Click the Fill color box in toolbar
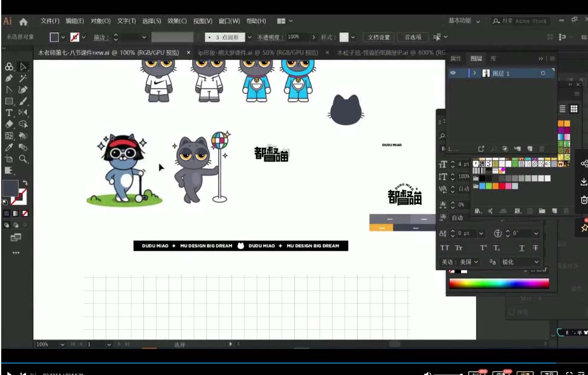This screenshot has height=375, width=588. coord(10,188)
